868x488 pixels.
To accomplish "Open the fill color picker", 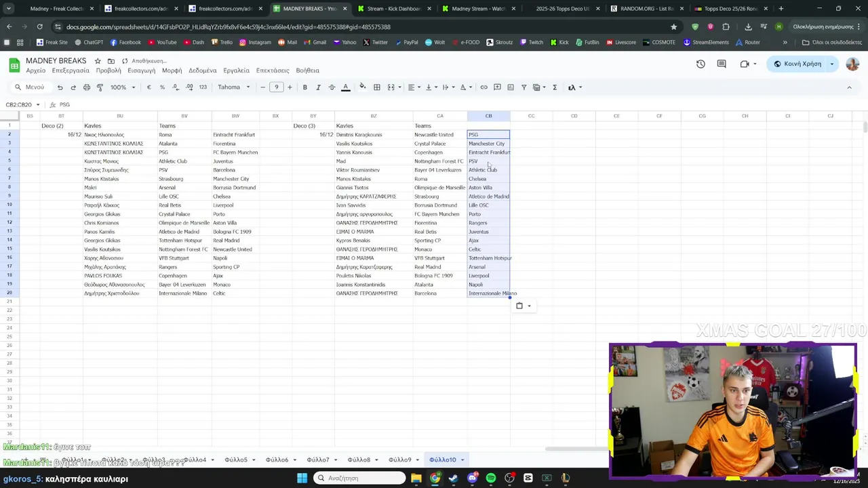I will pyautogui.click(x=363, y=87).
